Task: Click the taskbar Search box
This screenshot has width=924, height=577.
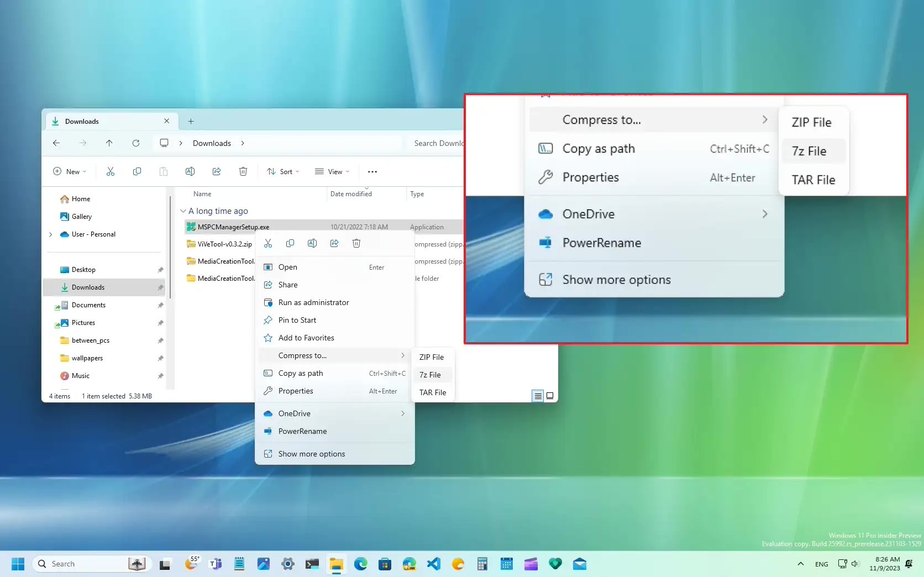Action: (83, 564)
